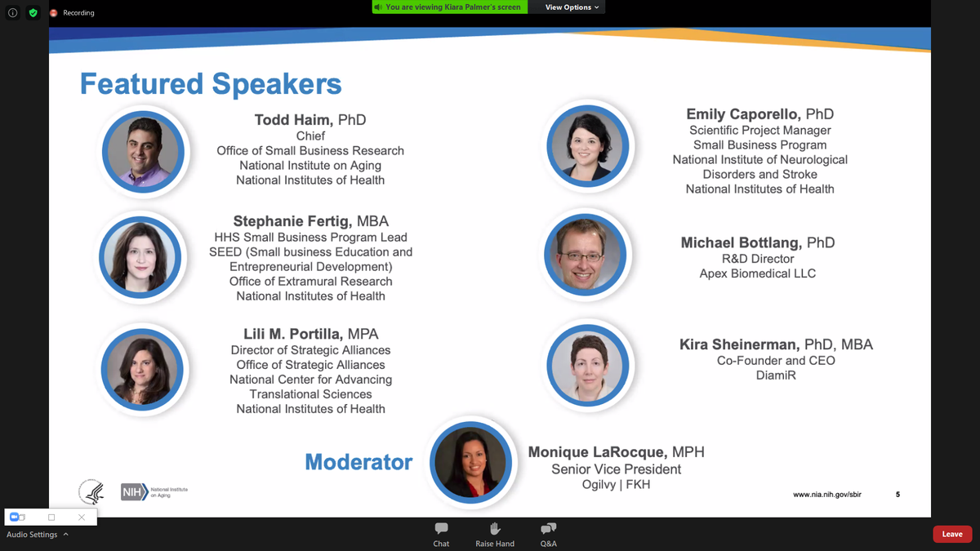Click 'DiamiR' company name
Image resolution: width=980 pixels, height=551 pixels.
pyautogui.click(x=776, y=375)
